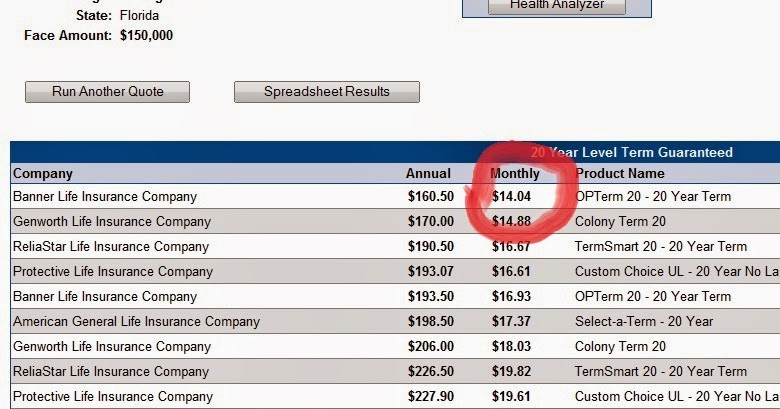The height and width of the screenshot is (409, 780).
Task: Pick the ReliaStar row priced $190.50 annually
Action: tap(395, 246)
